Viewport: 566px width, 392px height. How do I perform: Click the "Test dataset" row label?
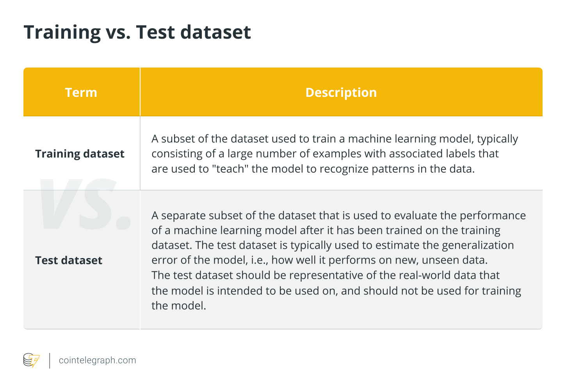[x=69, y=260]
